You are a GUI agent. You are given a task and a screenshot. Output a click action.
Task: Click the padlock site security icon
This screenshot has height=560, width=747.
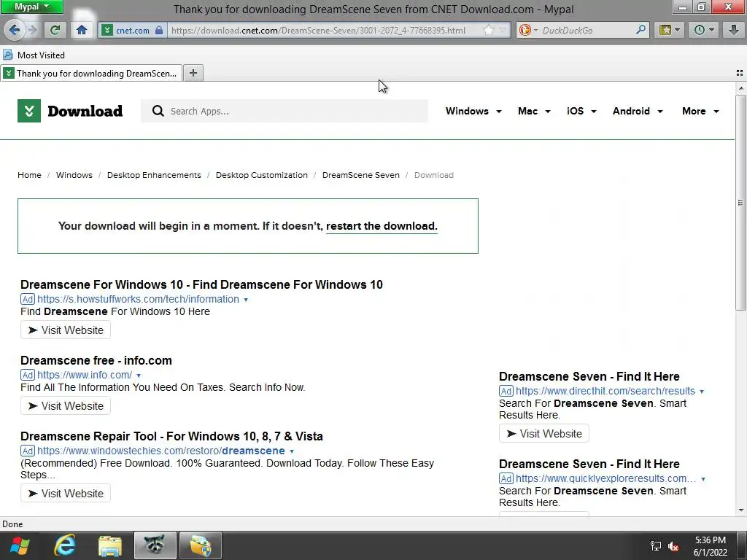tap(159, 31)
